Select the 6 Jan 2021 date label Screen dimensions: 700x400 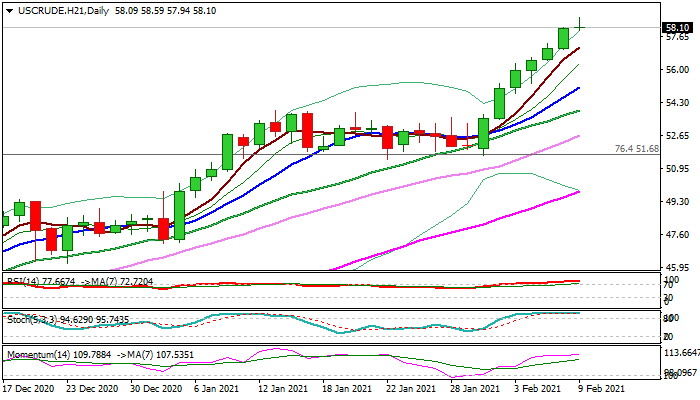click(217, 388)
